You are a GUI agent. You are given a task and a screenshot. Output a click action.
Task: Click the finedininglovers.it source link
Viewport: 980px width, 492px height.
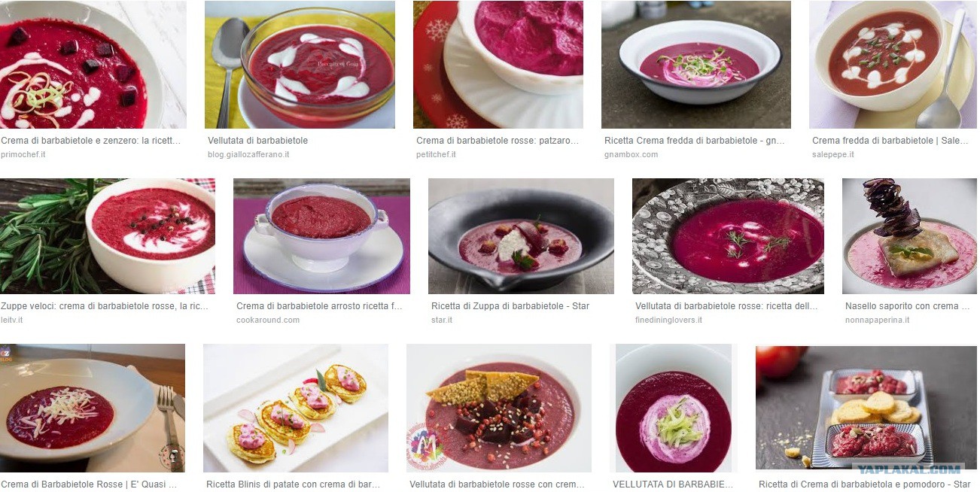tap(668, 320)
